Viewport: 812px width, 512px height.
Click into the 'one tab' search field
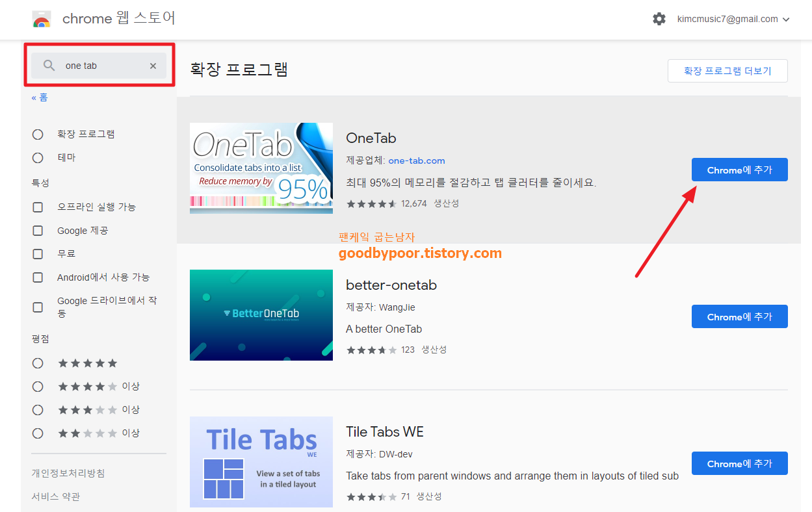[99, 66]
